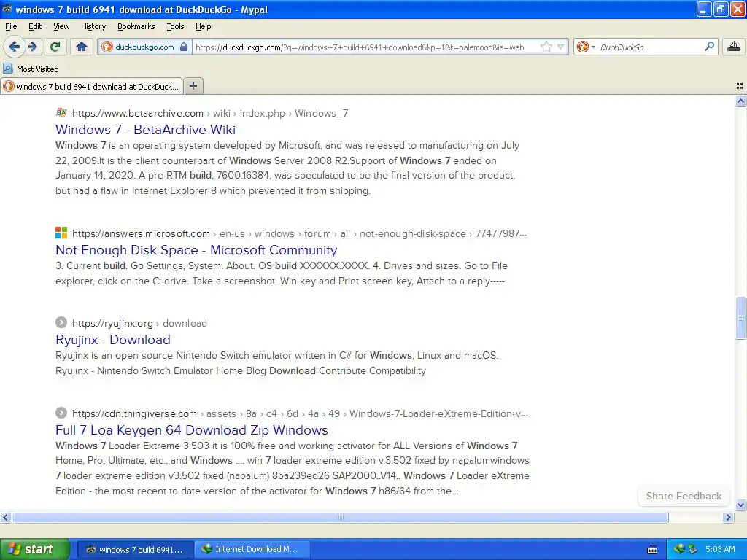Click inside the address bar URL
Screen dimensions: 747x560
(360, 47)
